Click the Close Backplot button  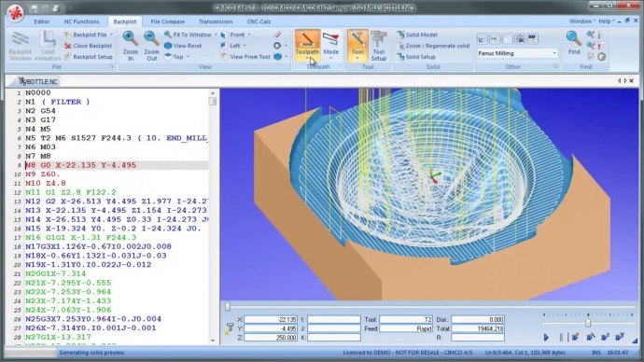89,46
